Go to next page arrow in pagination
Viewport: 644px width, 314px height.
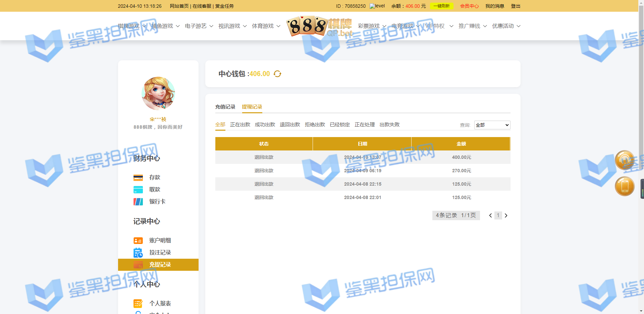click(506, 215)
